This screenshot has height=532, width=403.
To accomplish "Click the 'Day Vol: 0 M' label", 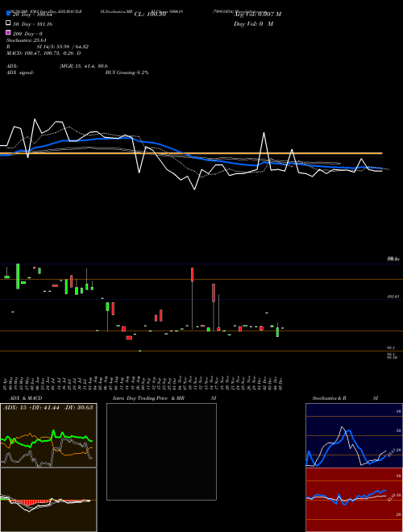I will click(253, 23).
